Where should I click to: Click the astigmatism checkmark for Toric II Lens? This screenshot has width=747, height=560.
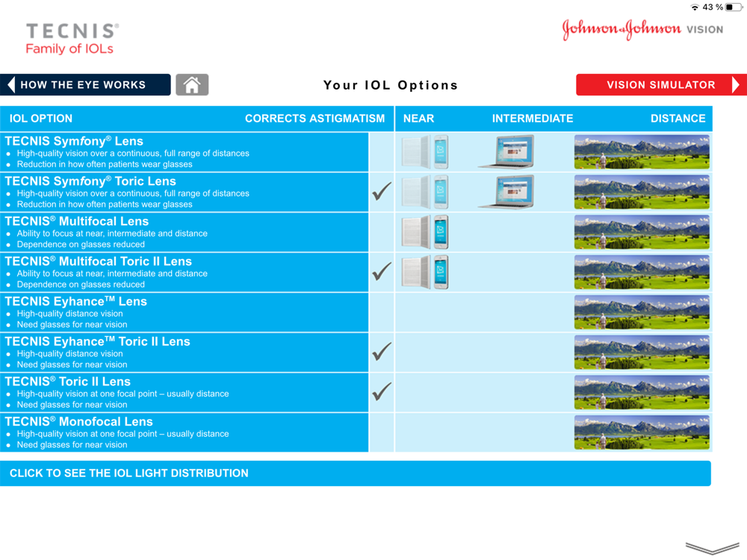(382, 391)
